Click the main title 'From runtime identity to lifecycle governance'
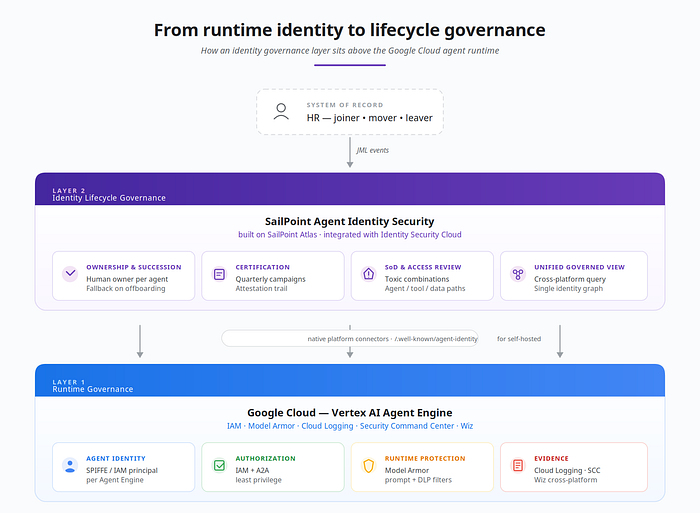The width and height of the screenshot is (700, 513). coord(350,30)
